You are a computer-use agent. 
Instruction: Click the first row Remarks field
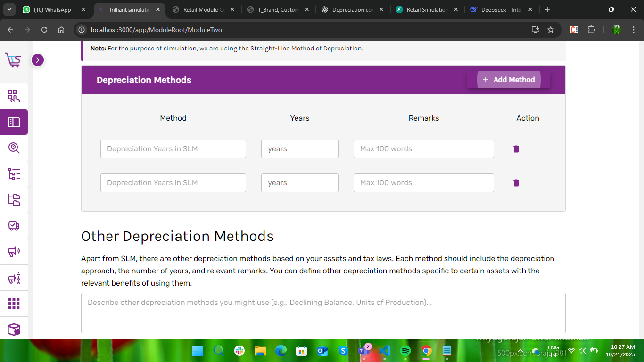pos(423,149)
